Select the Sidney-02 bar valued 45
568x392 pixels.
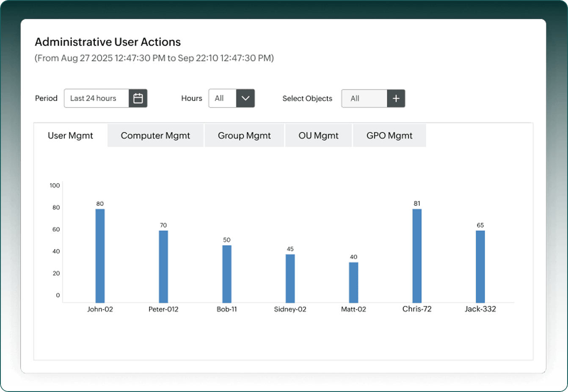point(290,279)
